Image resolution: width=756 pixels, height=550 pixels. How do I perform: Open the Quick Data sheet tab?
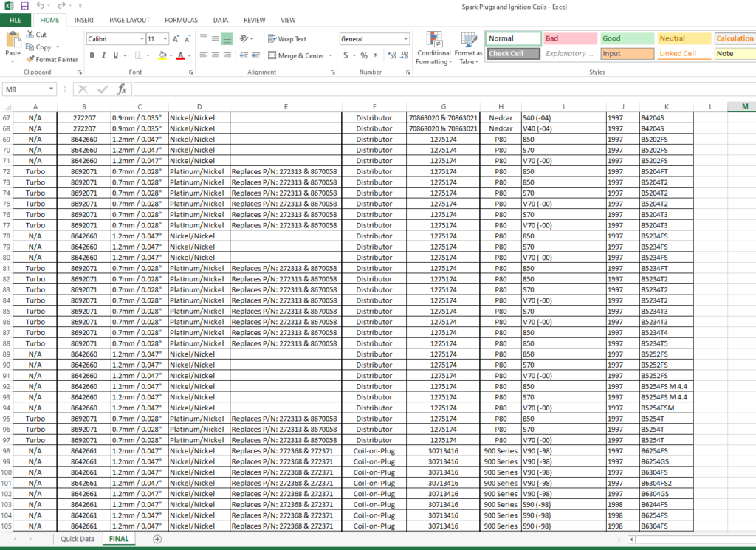pyautogui.click(x=78, y=539)
